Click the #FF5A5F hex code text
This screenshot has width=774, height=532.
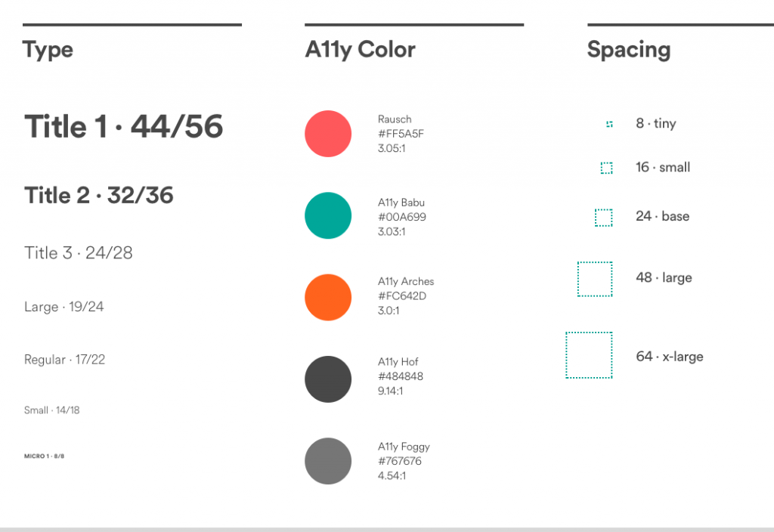pyautogui.click(x=401, y=134)
